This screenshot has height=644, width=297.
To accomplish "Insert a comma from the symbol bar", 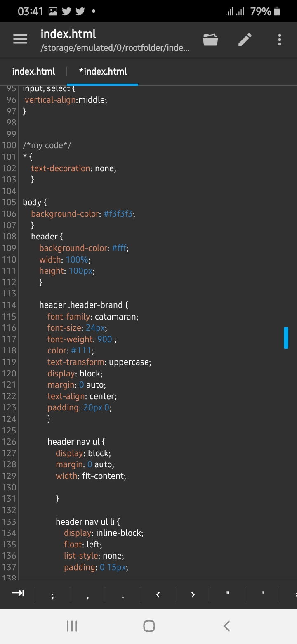I will [x=88, y=595].
